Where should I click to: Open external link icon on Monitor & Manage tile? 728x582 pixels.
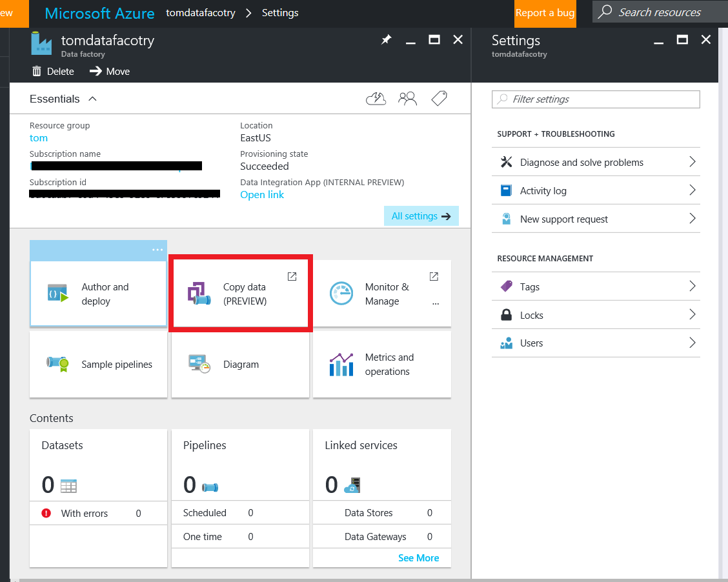tap(434, 277)
